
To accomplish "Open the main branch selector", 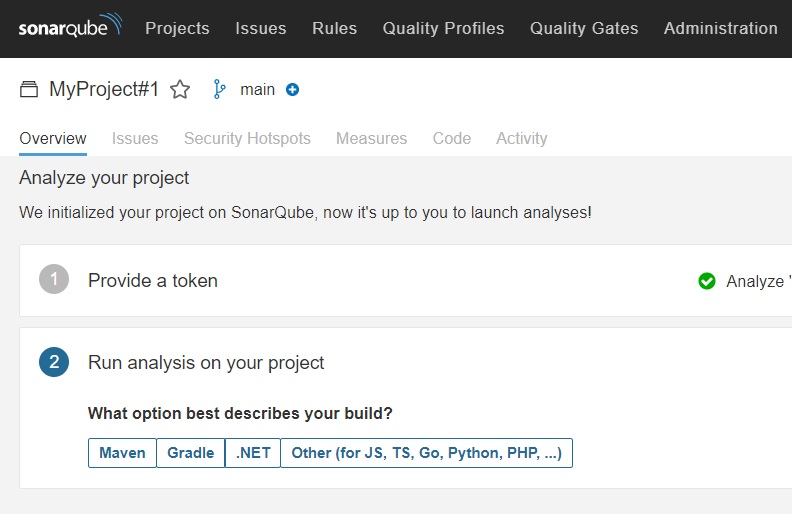I will click(x=257, y=89).
